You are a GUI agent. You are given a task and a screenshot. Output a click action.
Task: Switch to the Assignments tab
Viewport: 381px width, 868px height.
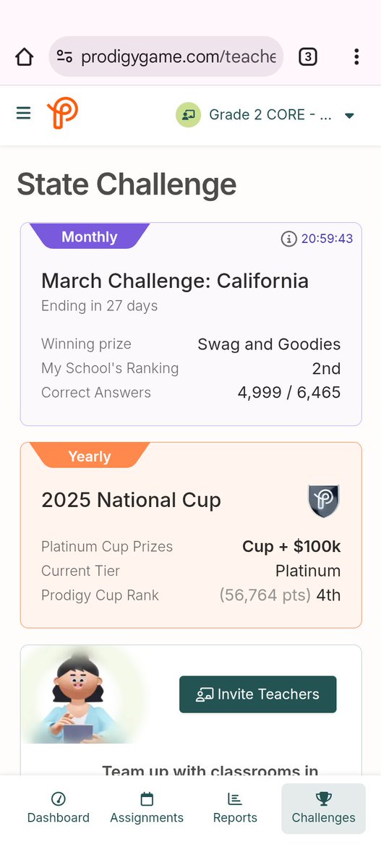(147, 808)
